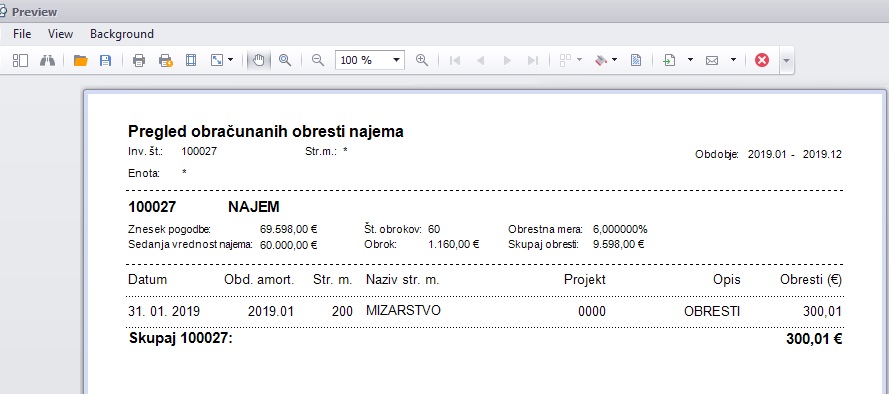Viewport: 889px width, 394px height.
Task: Click total interest 9.598,00 €
Action: click(x=619, y=244)
